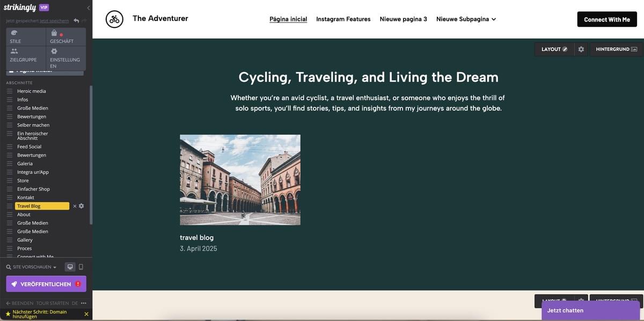Select the About section
Viewport: 644px width, 321px height.
(24, 215)
